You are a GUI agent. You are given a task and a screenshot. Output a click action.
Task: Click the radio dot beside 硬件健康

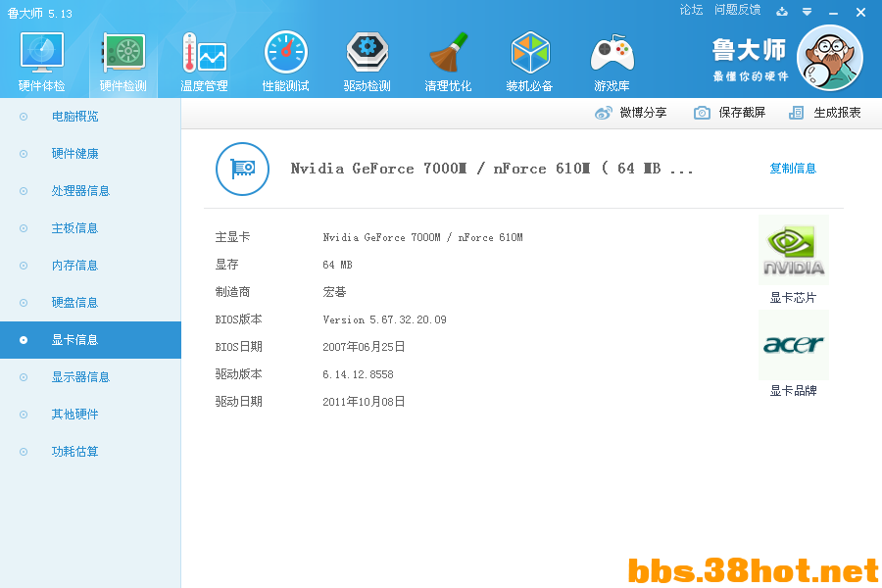pyautogui.click(x=24, y=154)
